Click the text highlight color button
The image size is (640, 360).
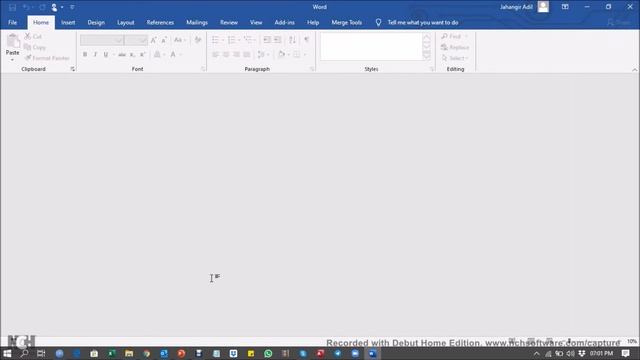click(x=157, y=54)
